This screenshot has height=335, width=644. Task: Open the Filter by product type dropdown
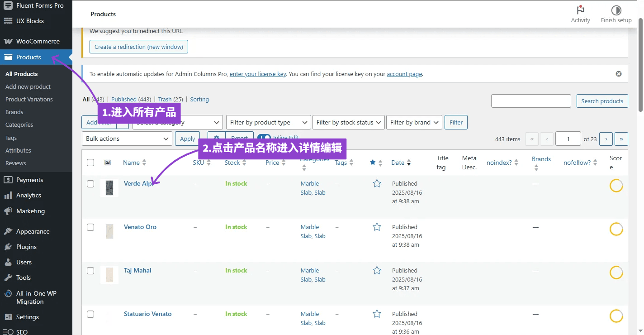[x=269, y=122]
